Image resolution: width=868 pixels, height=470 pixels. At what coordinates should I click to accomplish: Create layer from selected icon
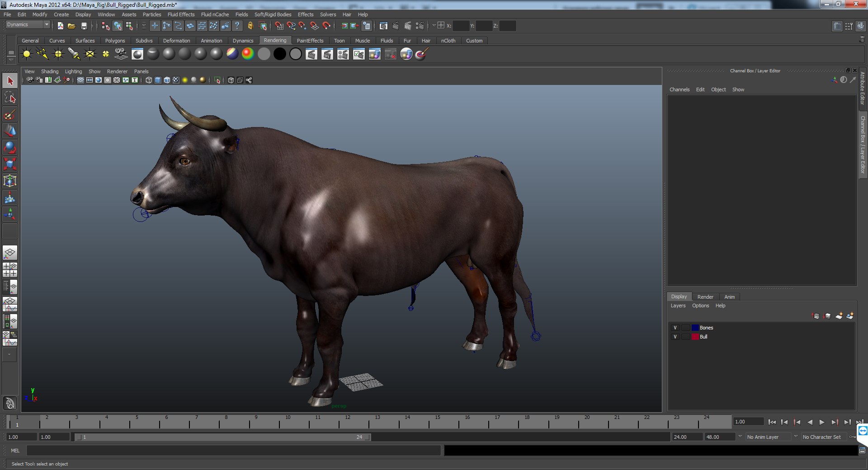point(850,315)
